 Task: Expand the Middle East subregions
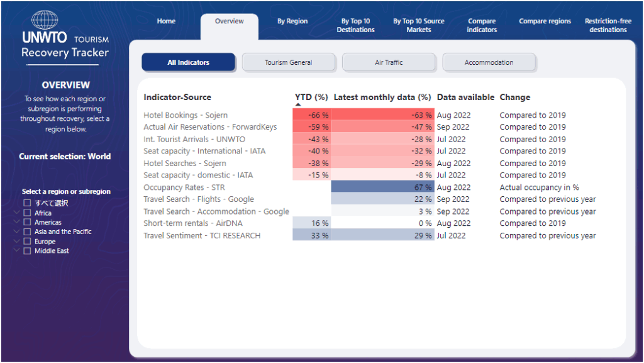tap(17, 250)
